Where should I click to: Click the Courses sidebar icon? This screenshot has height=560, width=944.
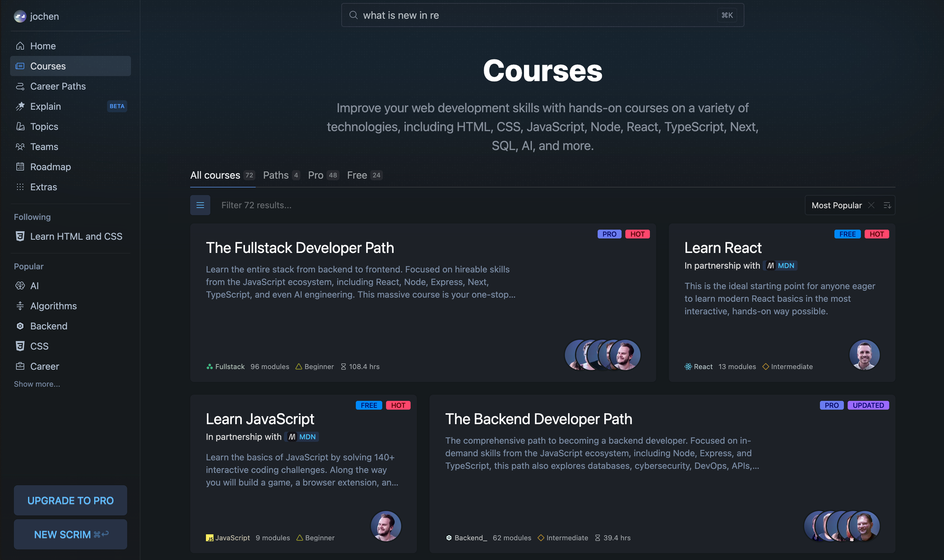(20, 66)
